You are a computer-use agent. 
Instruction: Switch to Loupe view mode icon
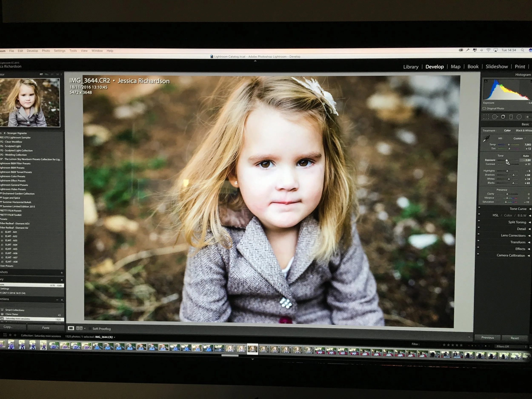[71, 328]
